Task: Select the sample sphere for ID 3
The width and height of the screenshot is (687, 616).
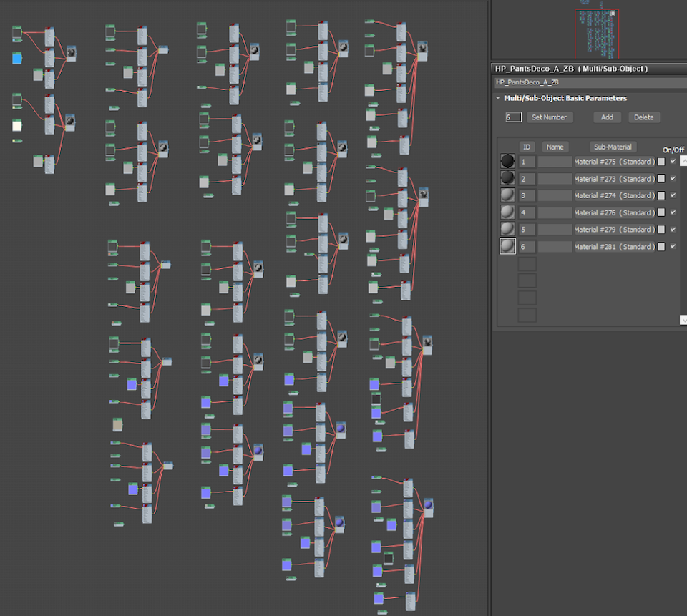Action: click(507, 195)
